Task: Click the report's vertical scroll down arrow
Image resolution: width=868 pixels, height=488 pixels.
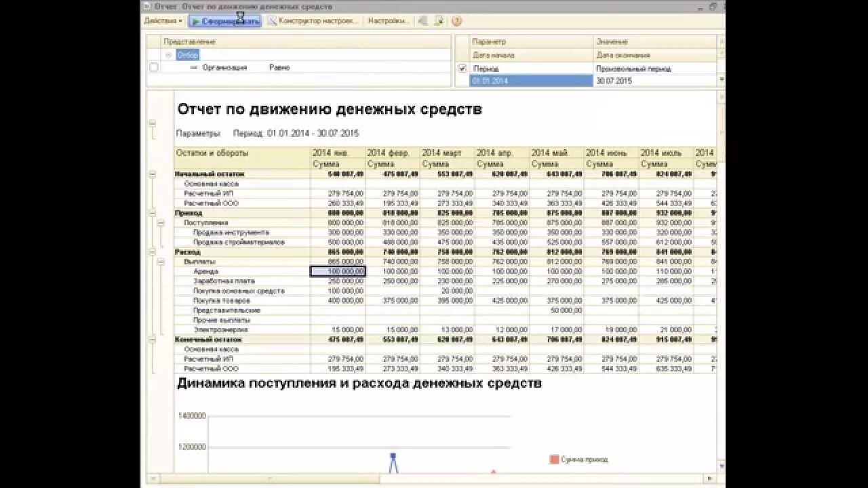Action: pyautogui.click(x=721, y=467)
